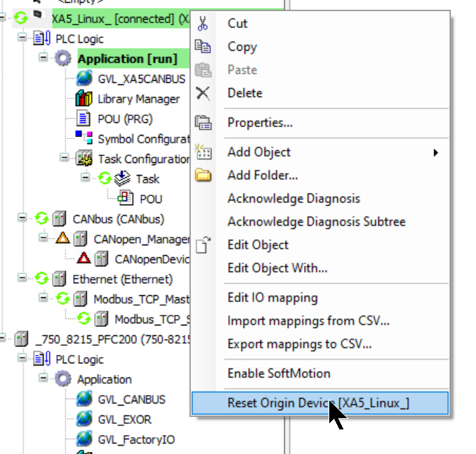Click the Library Manager books icon
The height and width of the screenshot is (454, 476).
tap(84, 98)
